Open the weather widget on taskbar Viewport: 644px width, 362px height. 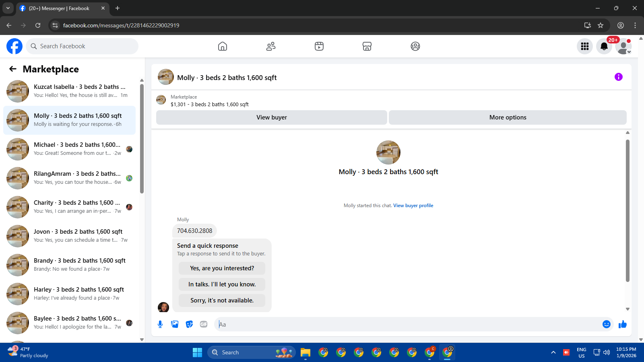[x=28, y=352]
